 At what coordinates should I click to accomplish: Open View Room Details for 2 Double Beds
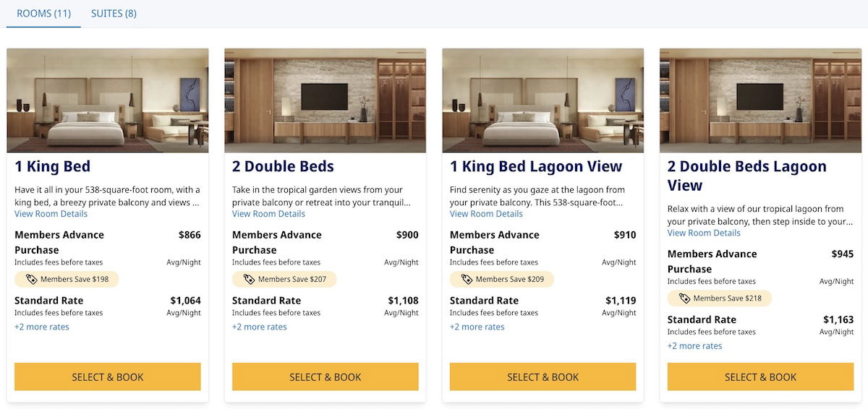point(268,214)
